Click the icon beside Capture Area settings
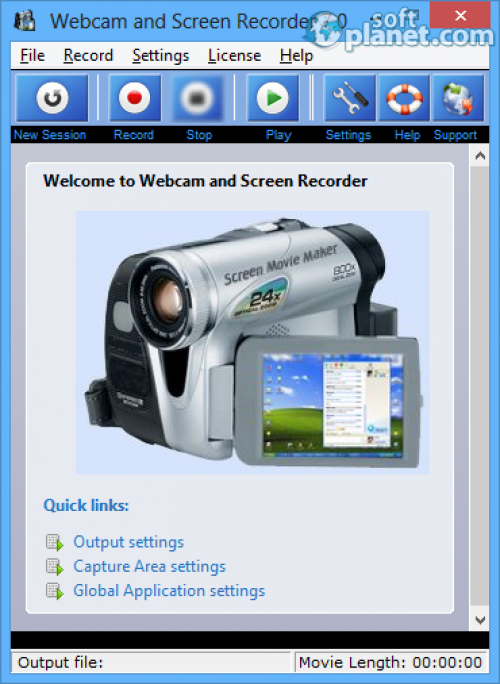The width and height of the screenshot is (500, 684). (55, 567)
